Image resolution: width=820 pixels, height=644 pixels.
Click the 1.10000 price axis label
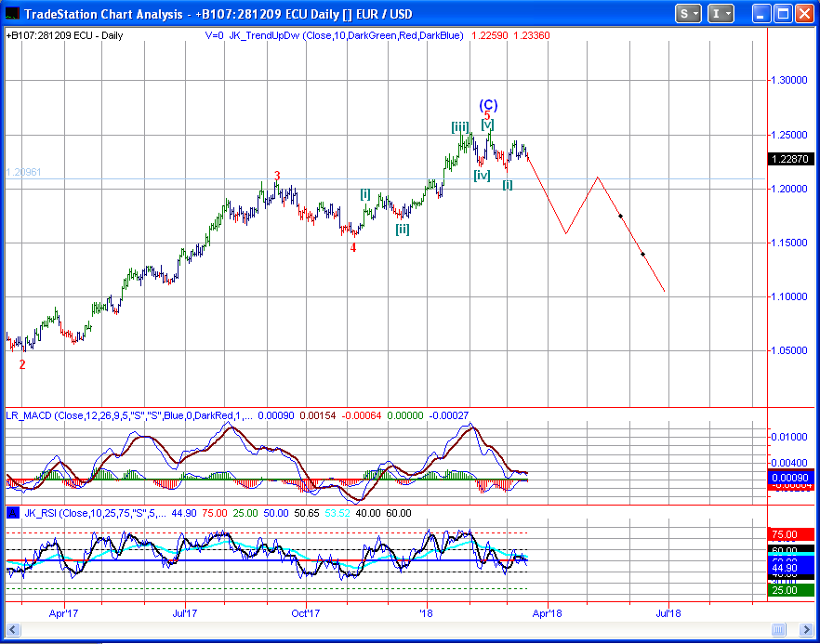pos(789,296)
